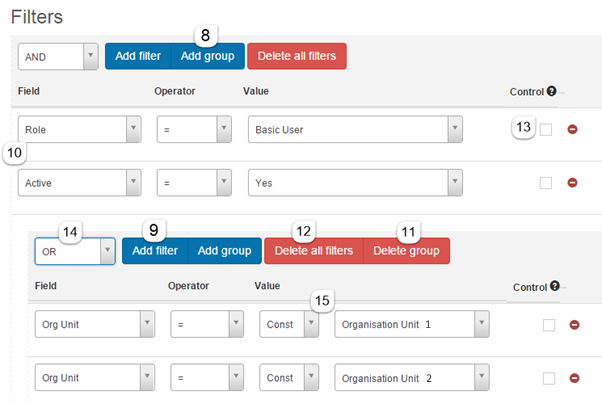Viewport: 602px width, 404px height.
Task: Enable Control checkbox for Organisation Unit 1
Action: pyautogui.click(x=549, y=325)
